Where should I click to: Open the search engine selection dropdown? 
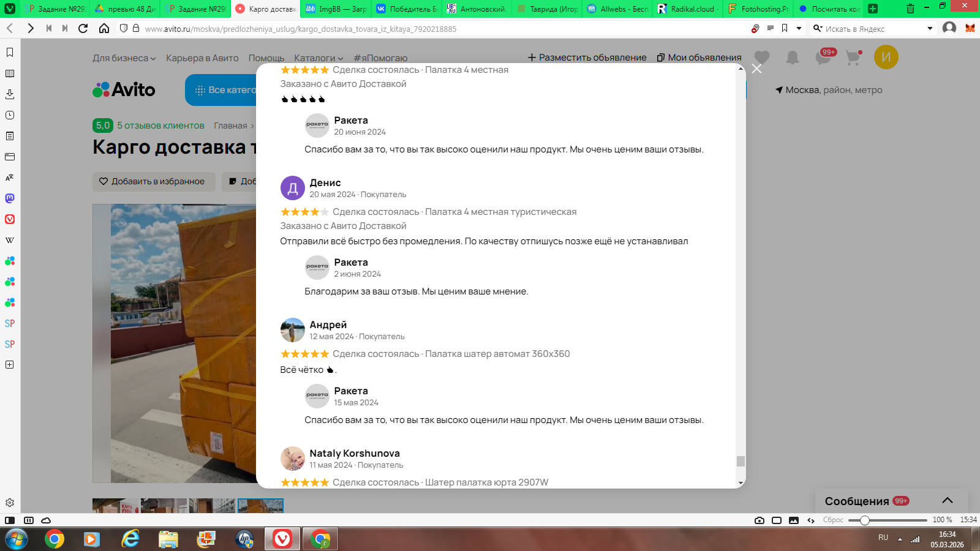[930, 28]
